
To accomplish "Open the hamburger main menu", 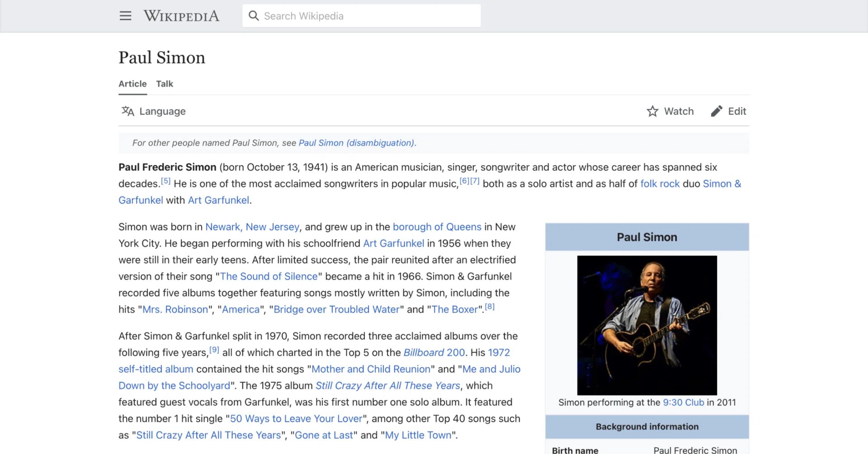I will coord(125,16).
